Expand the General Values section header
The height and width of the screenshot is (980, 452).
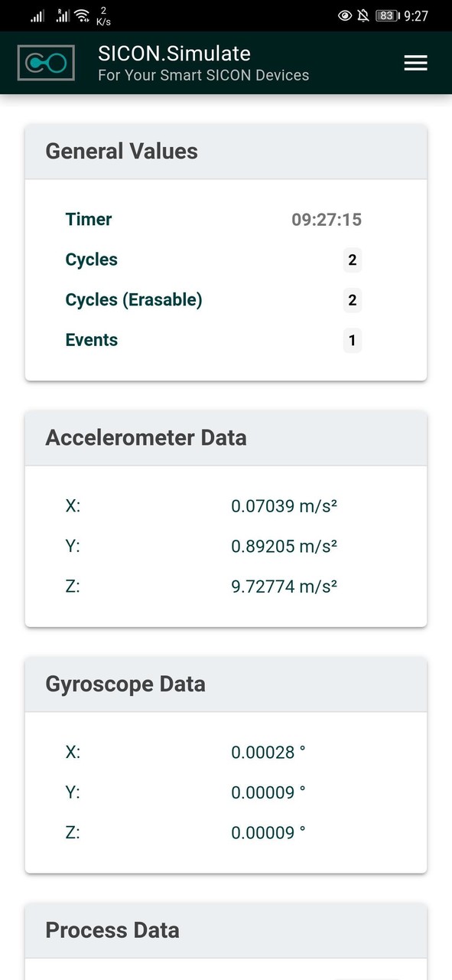[x=121, y=151]
